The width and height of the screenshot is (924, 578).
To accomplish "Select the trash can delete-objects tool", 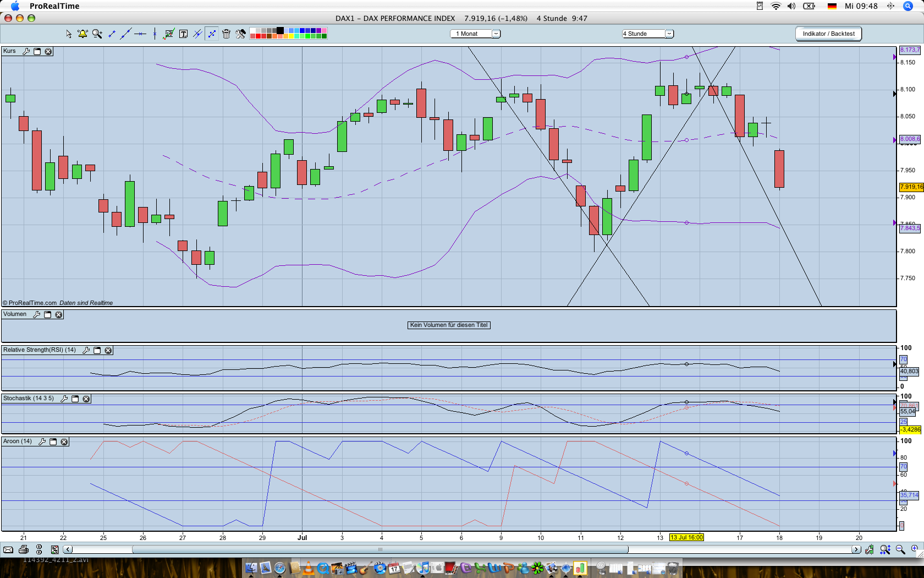I will click(226, 34).
